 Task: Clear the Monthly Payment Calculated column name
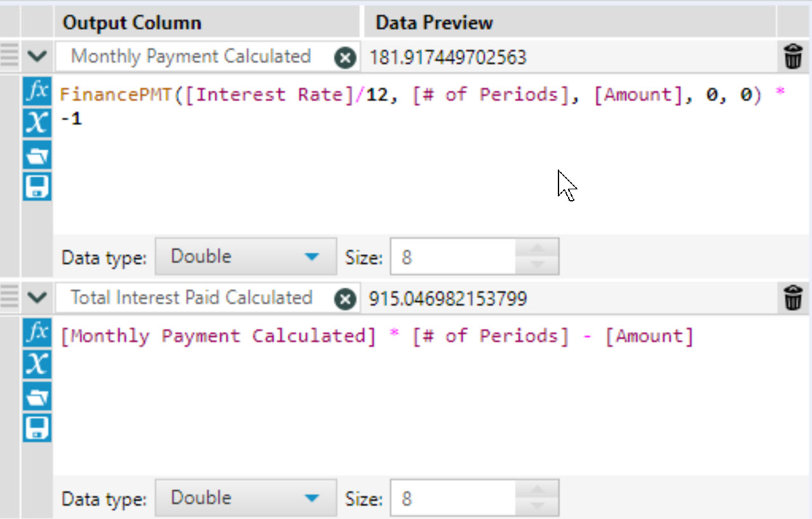click(344, 56)
